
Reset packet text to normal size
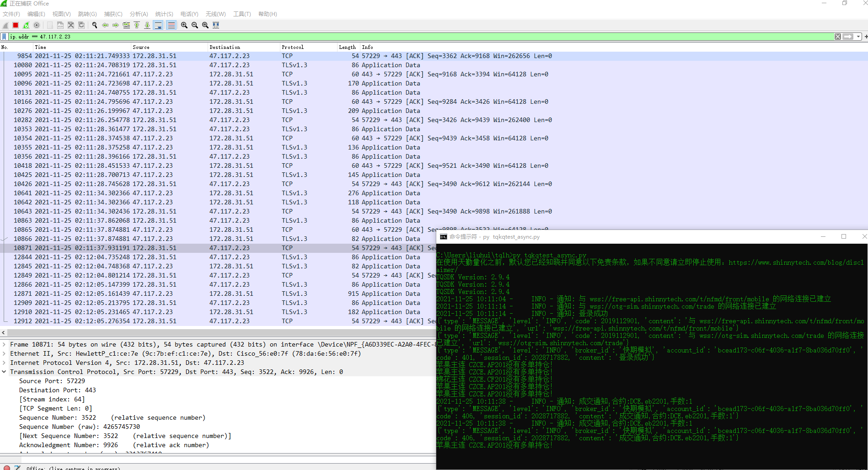(205, 25)
